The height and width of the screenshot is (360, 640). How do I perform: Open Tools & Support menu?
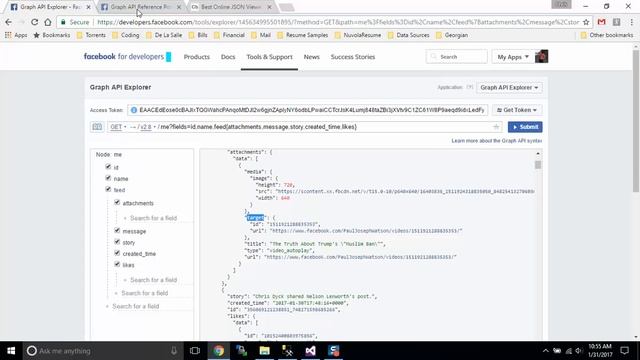pos(269,57)
